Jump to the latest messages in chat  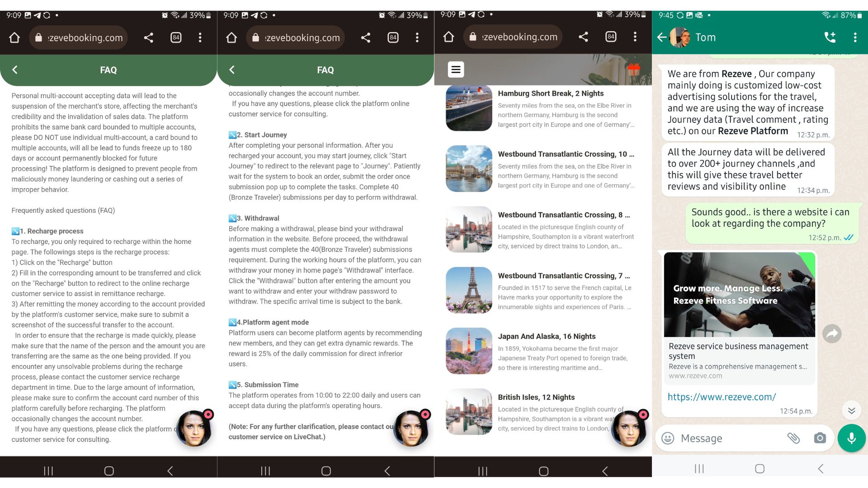[x=851, y=410]
